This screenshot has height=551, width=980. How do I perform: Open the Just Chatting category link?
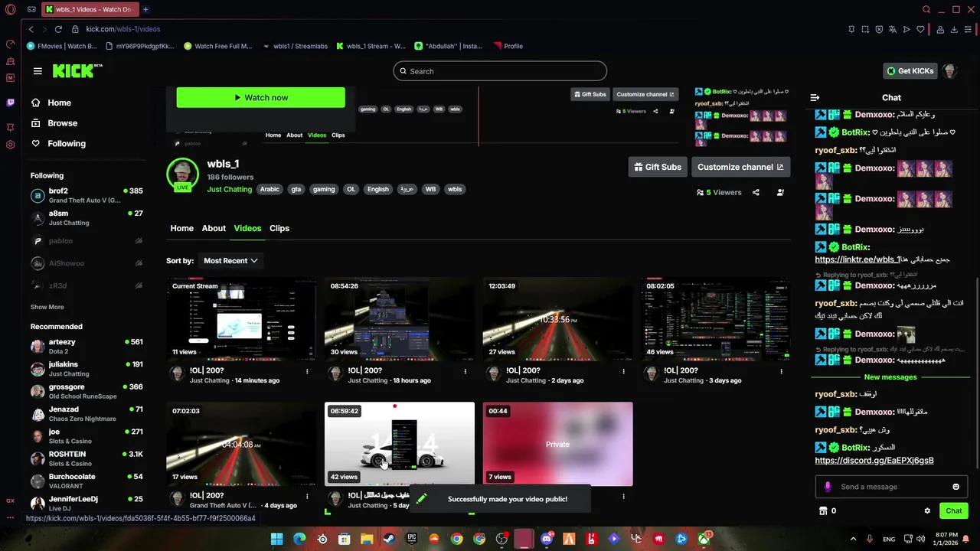(x=229, y=189)
